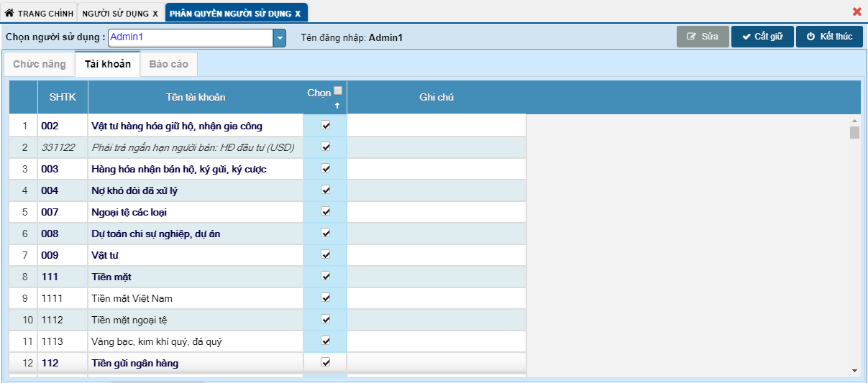Switch to the Báo cáo tab
The width and height of the screenshot is (868, 383).
click(168, 64)
